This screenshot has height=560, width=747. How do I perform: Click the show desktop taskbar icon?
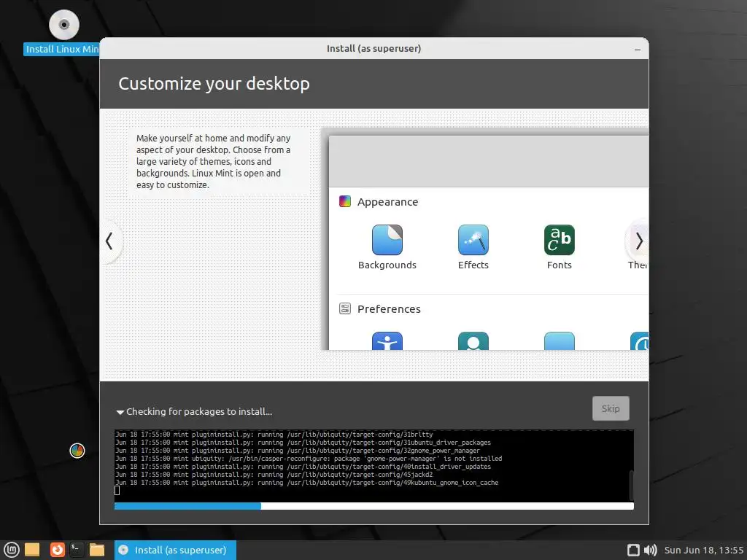[32, 550]
